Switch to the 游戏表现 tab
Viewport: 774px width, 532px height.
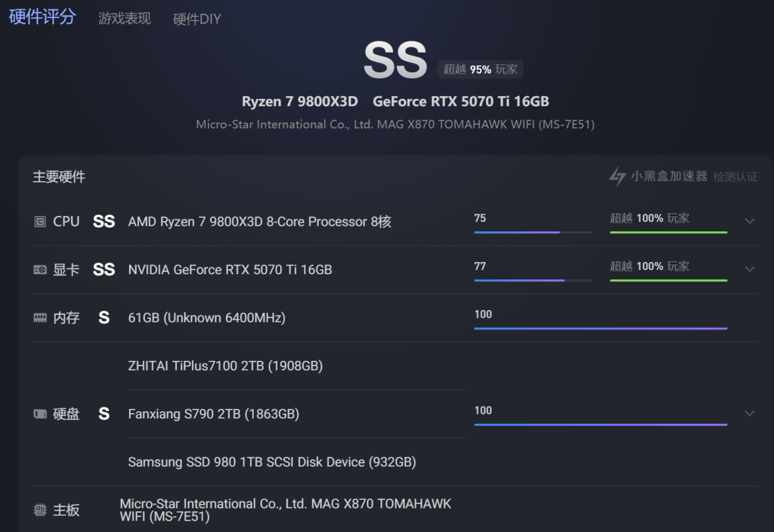click(x=125, y=19)
